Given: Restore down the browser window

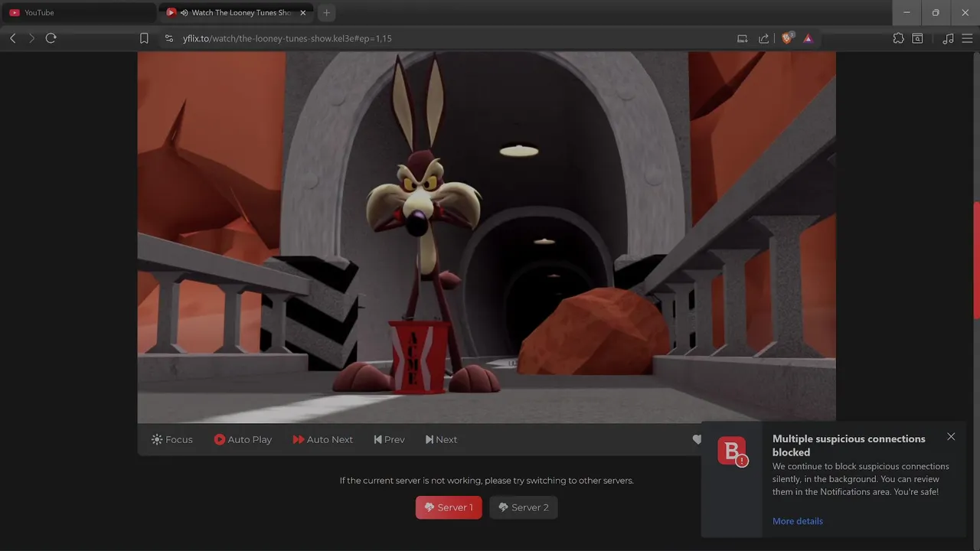Looking at the screenshot, I should point(936,12).
